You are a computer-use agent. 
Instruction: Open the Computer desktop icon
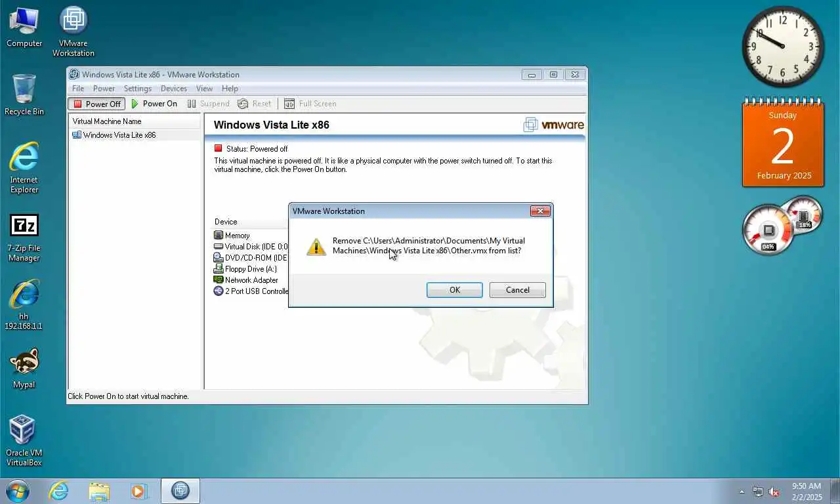pos(24,26)
